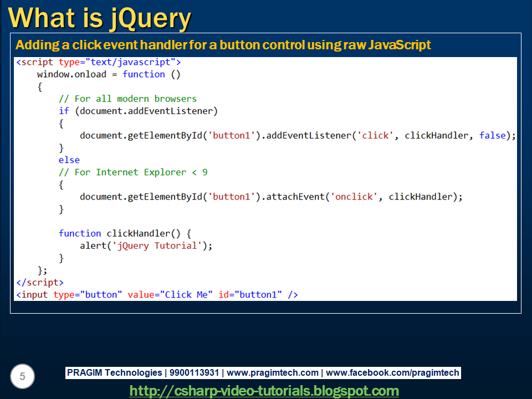Select the 'Click Me' value text

pos(183,294)
